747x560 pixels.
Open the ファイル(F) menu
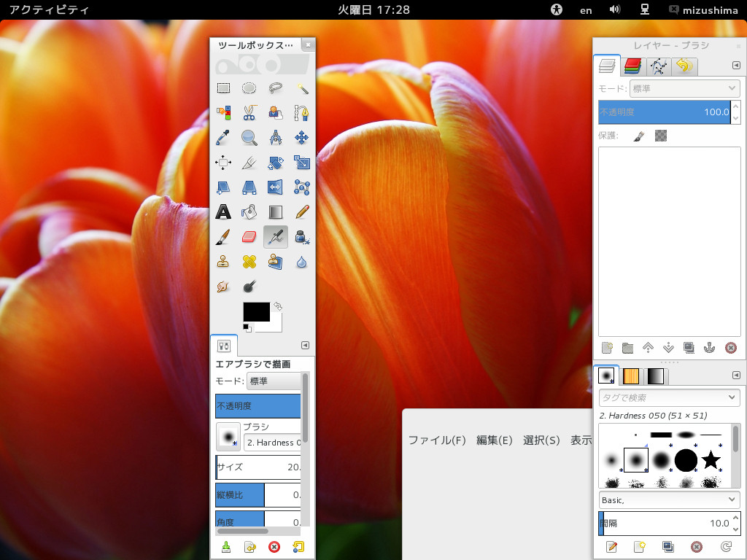436,440
